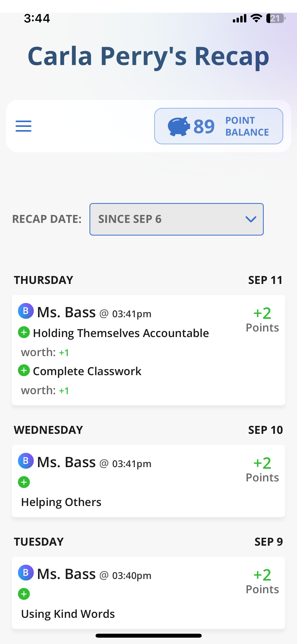Click the dropdown chevron arrow
This screenshot has height=644, width=297.
click(251, 219)
